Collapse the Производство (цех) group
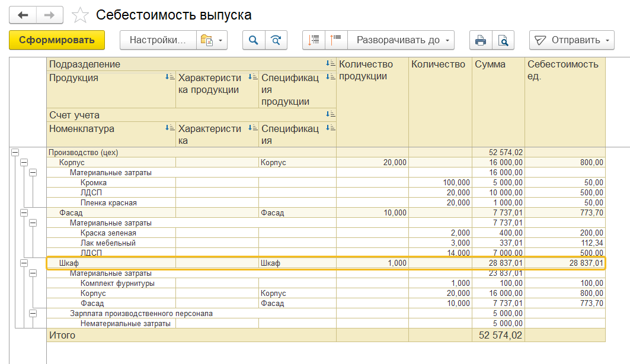This screenshot has width=630, height=364. point(15,152)
